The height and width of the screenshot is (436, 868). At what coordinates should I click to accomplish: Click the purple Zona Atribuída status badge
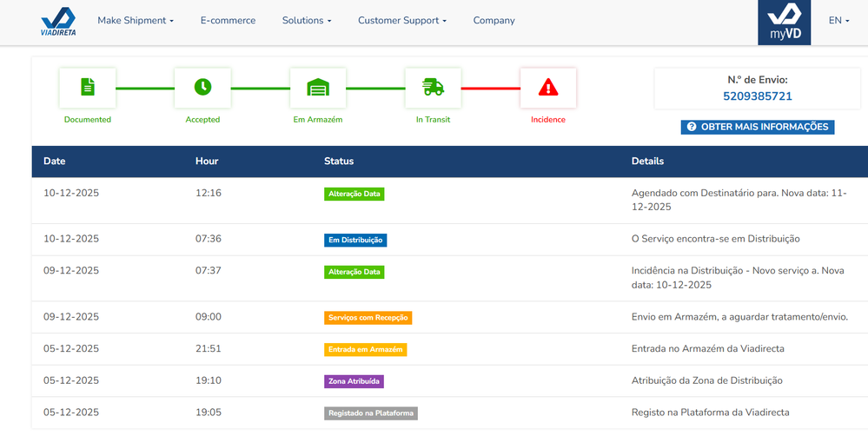click(354, 381)
